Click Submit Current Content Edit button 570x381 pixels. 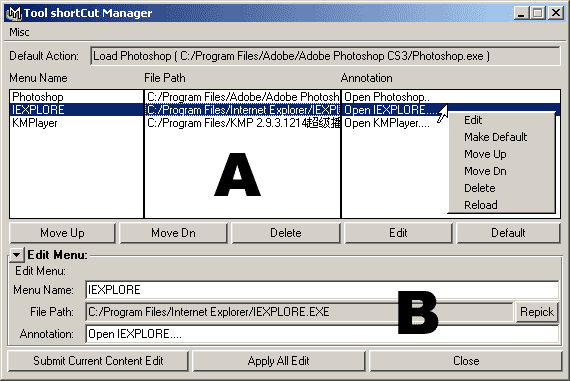[x=98, y=361]
